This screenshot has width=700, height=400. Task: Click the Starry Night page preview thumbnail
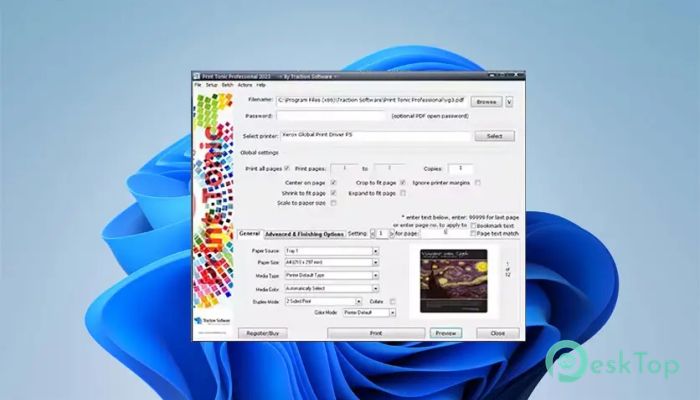454,281
